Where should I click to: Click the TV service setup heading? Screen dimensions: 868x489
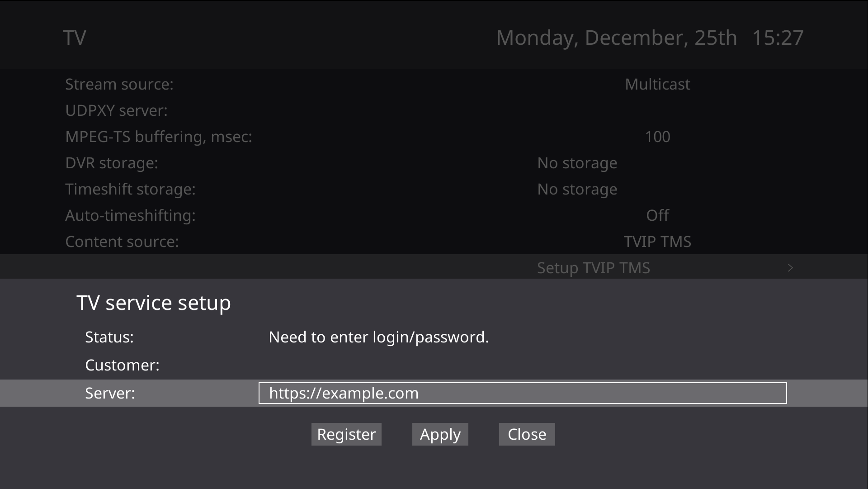tap(154, 303)
